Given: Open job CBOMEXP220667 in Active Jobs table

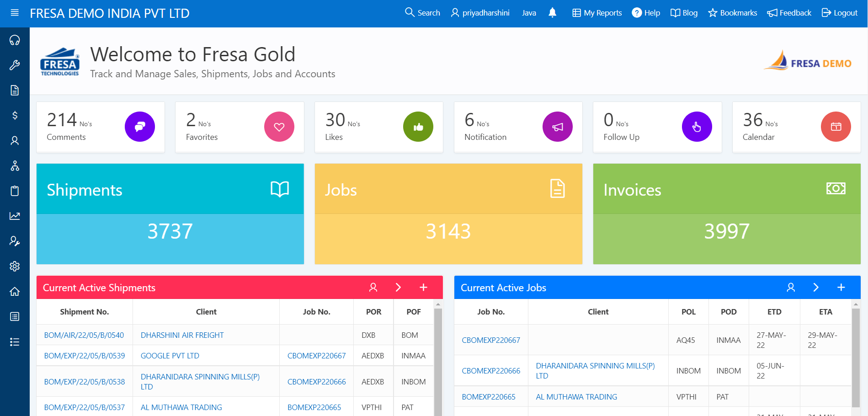Looking at the screenshot, I should pyautogui.click(x=491, y=340).
